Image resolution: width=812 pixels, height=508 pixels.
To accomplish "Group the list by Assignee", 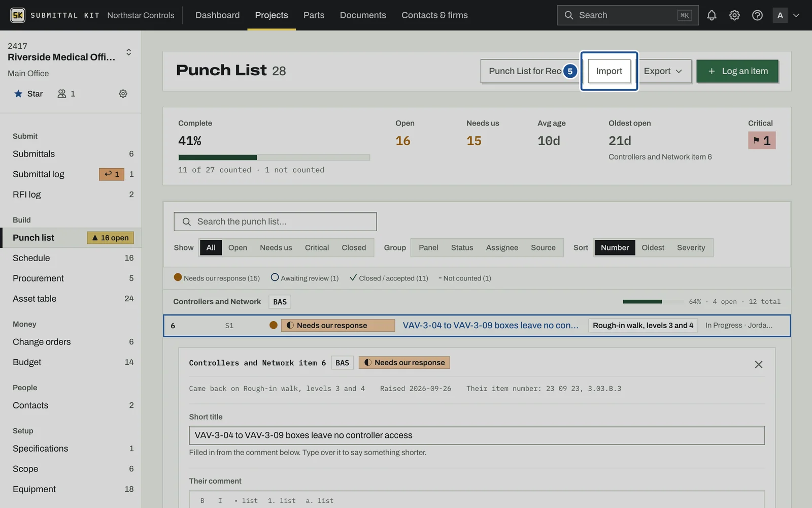I will [502, 247].
